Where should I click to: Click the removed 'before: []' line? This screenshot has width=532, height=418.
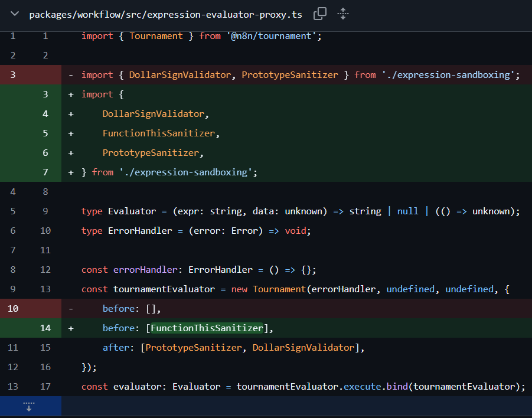pos(132,309)
